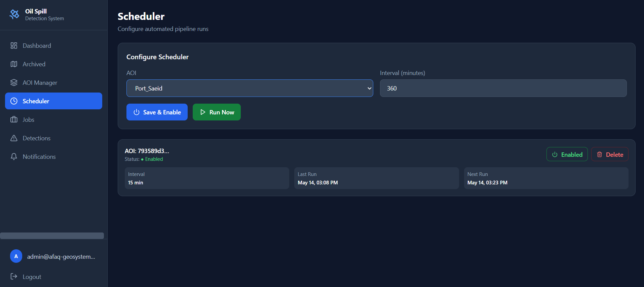The height and width of the screenshot is (287, 644).
Task: Click the Detections warning triangle icon
Action: tap(14, 138)
